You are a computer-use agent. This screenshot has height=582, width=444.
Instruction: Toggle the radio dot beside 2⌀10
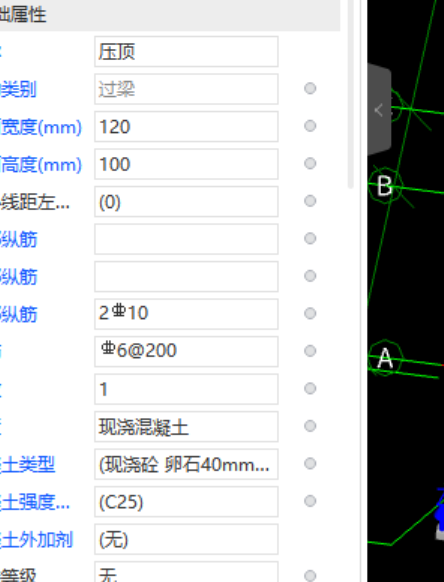[310, 313]
